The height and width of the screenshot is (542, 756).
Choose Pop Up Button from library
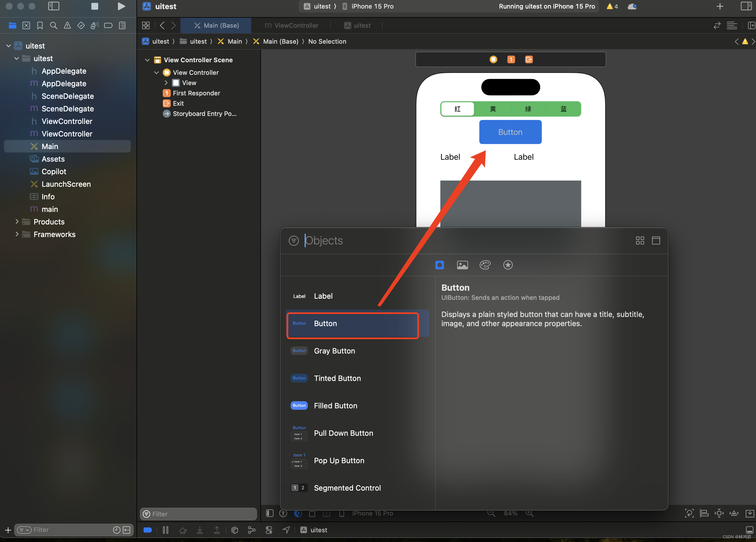[357, 460]
